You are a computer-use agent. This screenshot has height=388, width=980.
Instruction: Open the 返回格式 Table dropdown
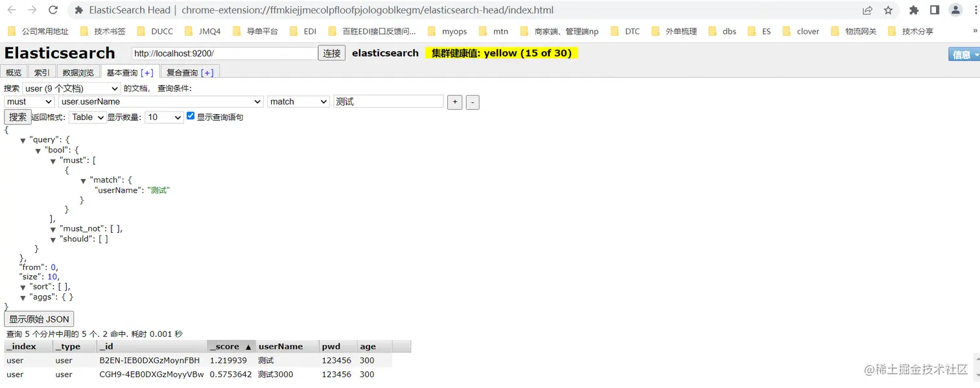point(87,117)
